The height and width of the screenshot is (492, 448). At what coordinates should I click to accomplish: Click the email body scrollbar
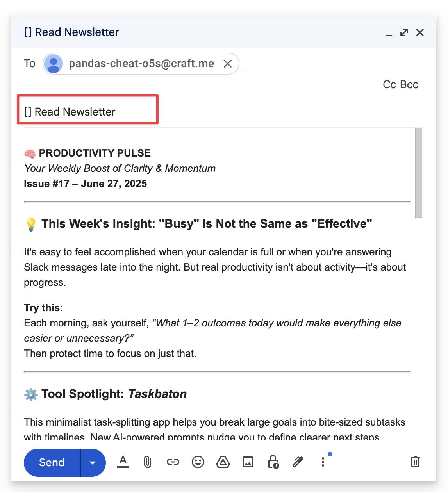(x=419, y=172)
